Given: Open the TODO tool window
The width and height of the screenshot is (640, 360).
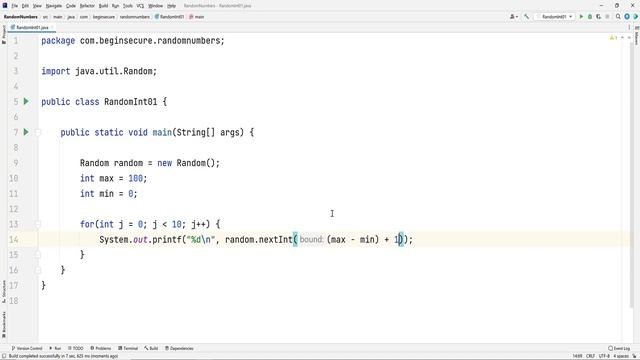Looking at the screenshot, I should pyautogui.click(x=76, y=348).
